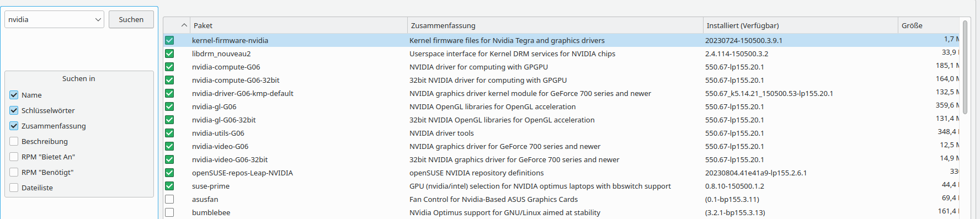Viewport: 980px width, 219px height.
Task: Toggle the Name search option
Action: (x=14, y=95)
